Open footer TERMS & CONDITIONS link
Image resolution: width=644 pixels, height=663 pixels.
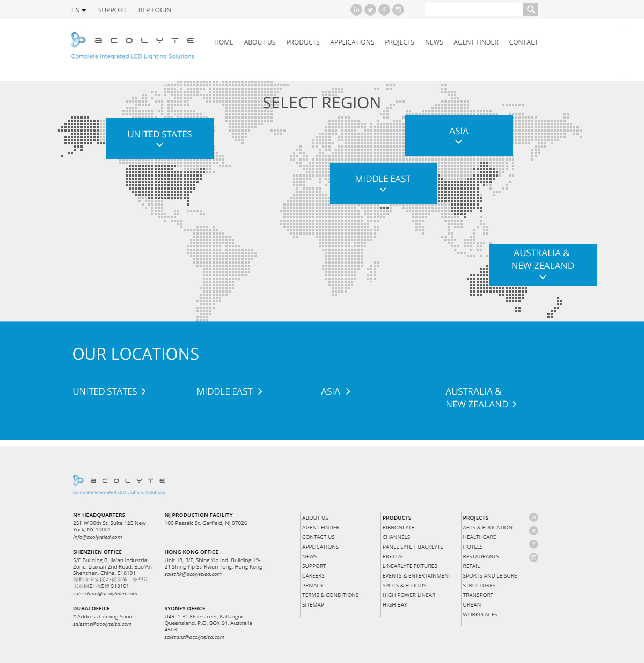330,595
